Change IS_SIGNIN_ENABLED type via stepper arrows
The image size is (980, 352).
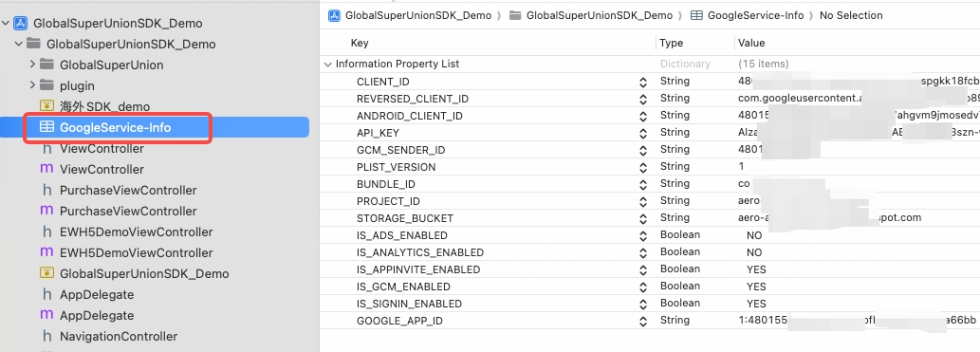click(642, 304)
